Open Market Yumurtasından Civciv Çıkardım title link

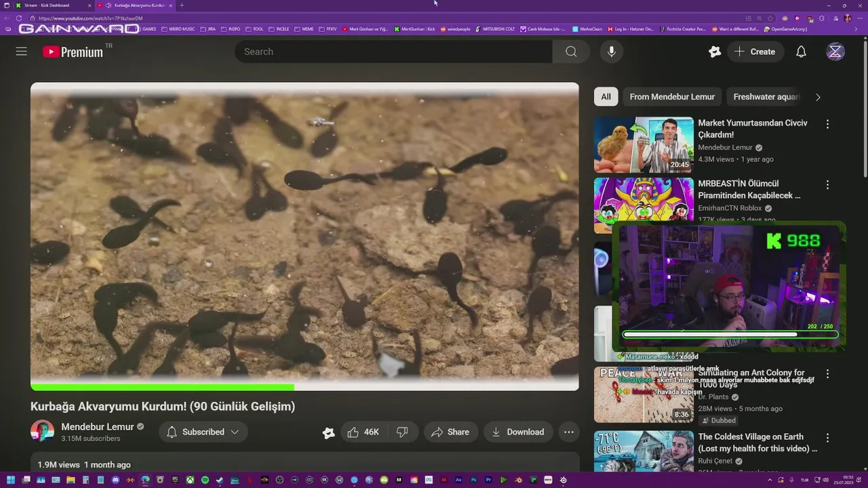(753, 129)
